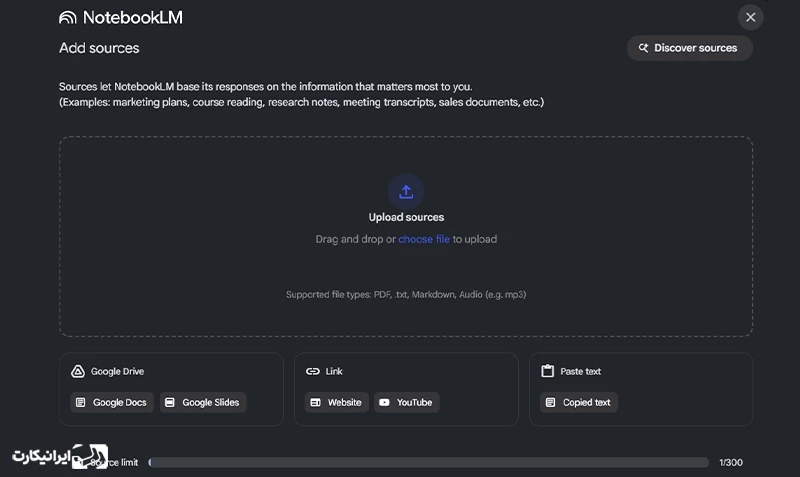Select the Copied text option
Image resolution: width=800 pixels, height=477 pixels.
(579, 403)
